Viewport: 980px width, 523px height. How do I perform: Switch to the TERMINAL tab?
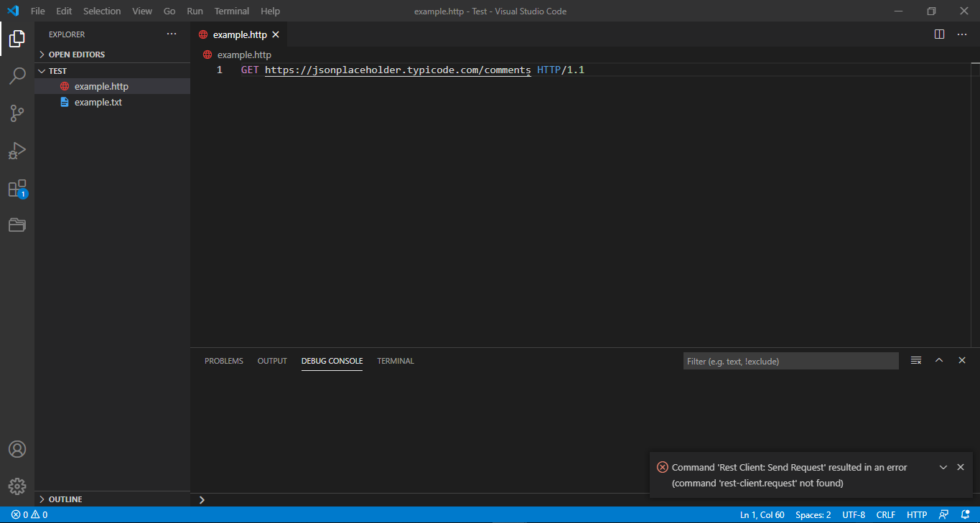point(395,361)
